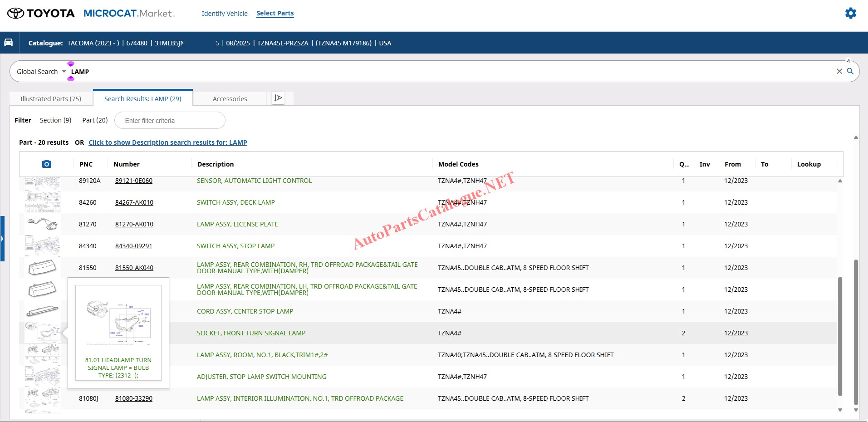Viewport: 868px width, 422px height.
Task: Click the results list scrollbar thumb
Action: click(x=839, y=336)
